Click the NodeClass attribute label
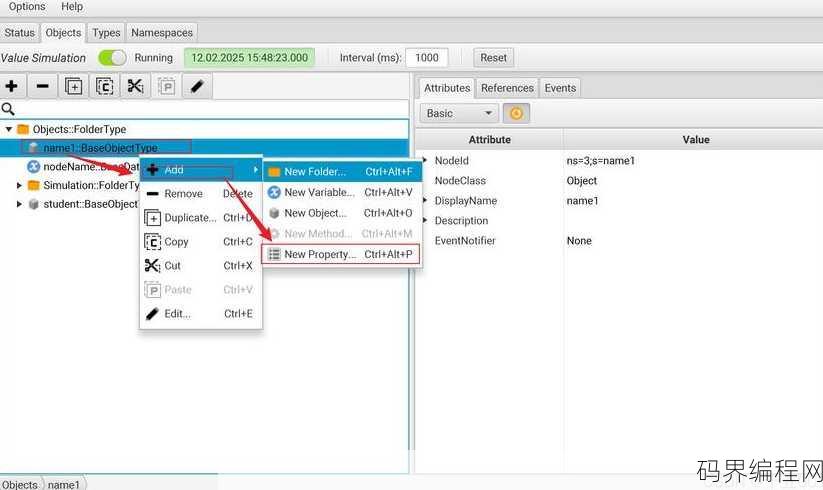 point(460,180)
